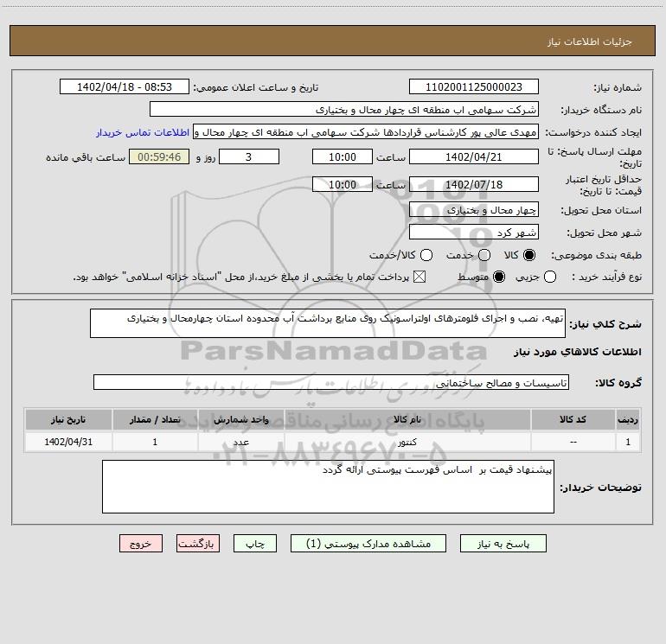The image size is (666, 644).
Task: Click the اطلاعات کالاهای مورد نیاز heading
Action: 578,352
